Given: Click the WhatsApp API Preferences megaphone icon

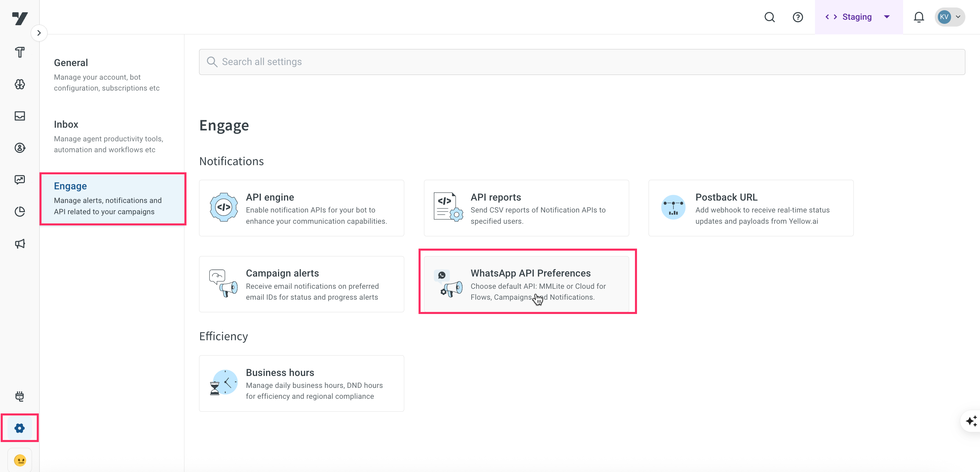Looking at the screenshot, I should [x=448, y=284].
